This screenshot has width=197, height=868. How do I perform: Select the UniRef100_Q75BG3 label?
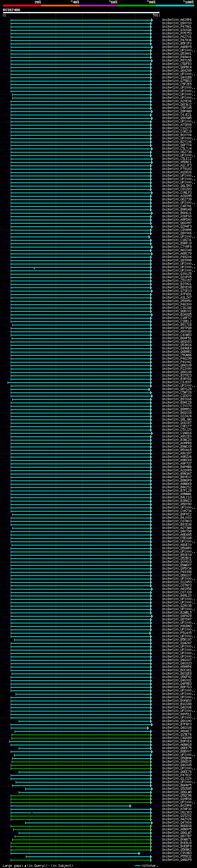pos(177,81)
